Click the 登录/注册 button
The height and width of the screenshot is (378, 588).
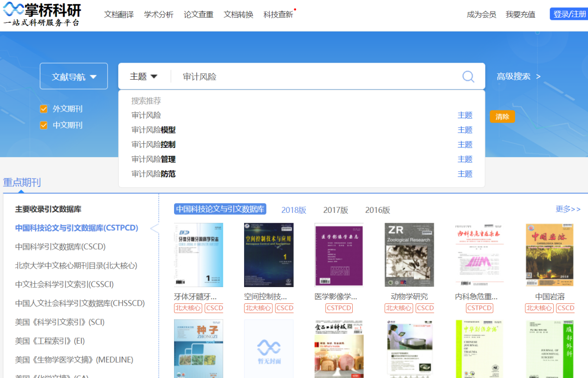569,14
